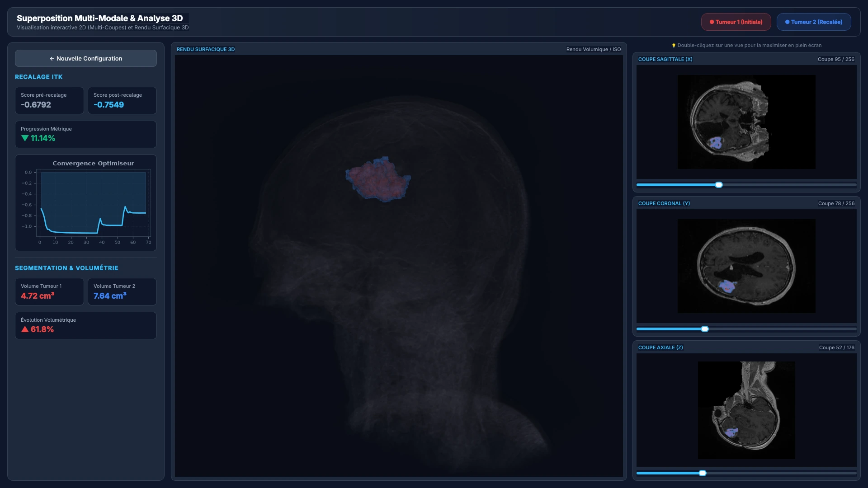868x488 pixels.
Task: Click the Nouvelle Configuration button
Action: (x=86, y=58)
